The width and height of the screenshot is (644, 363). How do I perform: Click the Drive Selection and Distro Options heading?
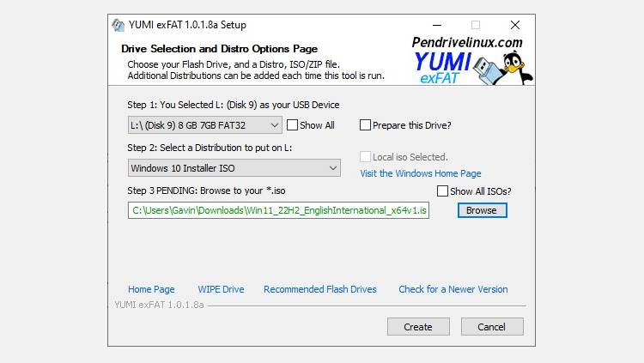coord(219,48)
